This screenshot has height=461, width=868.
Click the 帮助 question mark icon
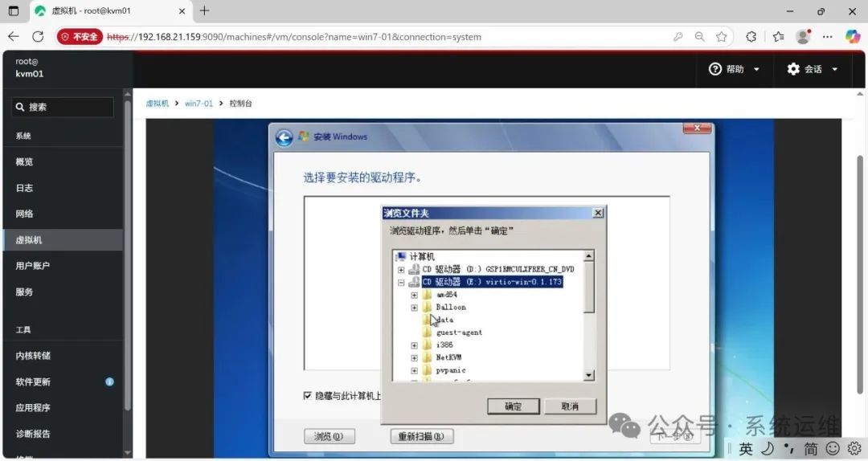[x=715, y=68]
